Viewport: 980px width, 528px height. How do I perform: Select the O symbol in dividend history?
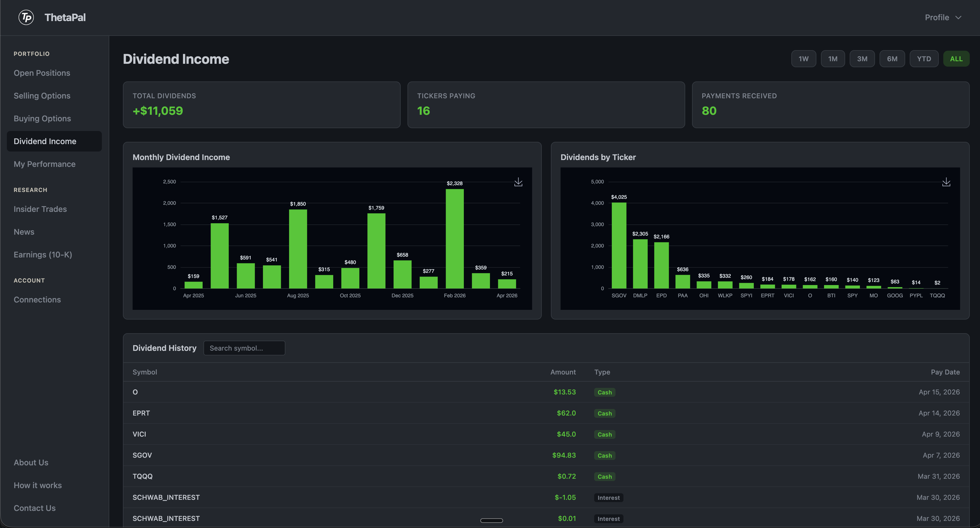135,392
